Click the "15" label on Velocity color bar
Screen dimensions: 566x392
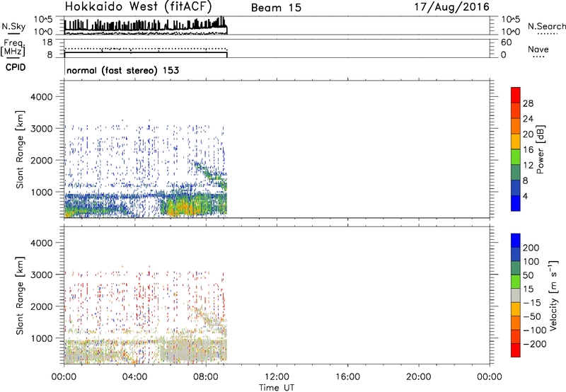pos(528,289)
